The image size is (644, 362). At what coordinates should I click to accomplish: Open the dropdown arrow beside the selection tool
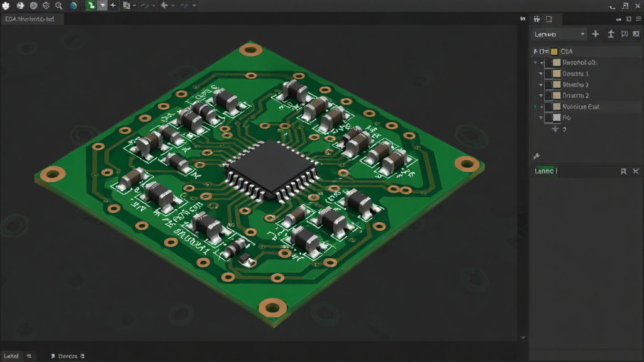point(135,6)
